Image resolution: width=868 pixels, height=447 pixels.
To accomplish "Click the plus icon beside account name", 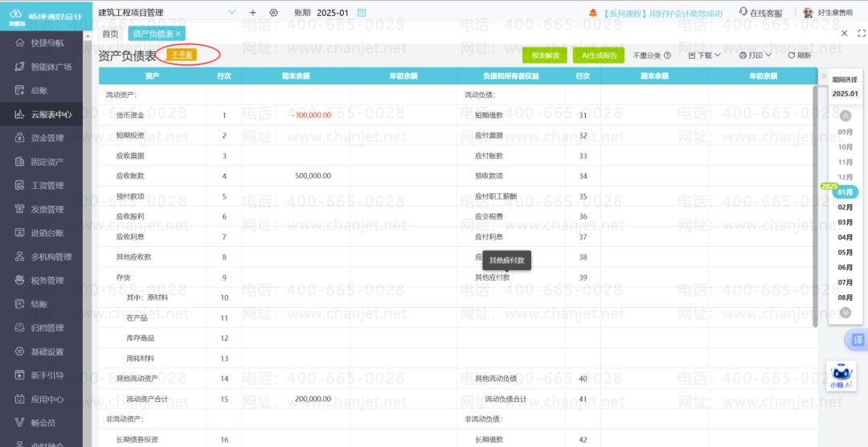I will pyautogui.click(x=253, y=12).
